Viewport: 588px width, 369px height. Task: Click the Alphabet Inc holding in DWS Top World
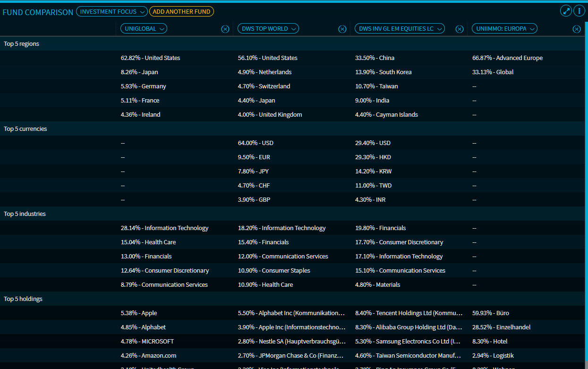tap(291, 313)
